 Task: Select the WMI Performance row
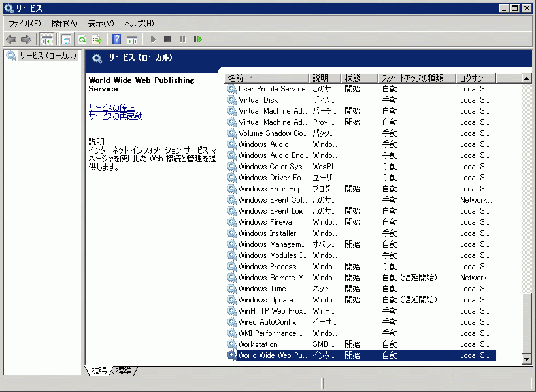pyautogui.click(x=361, y=333)
